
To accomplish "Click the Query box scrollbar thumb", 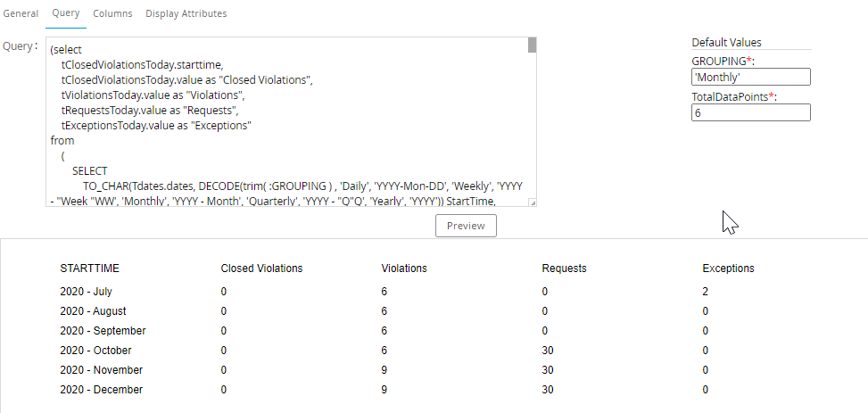I will coord(532,45).
